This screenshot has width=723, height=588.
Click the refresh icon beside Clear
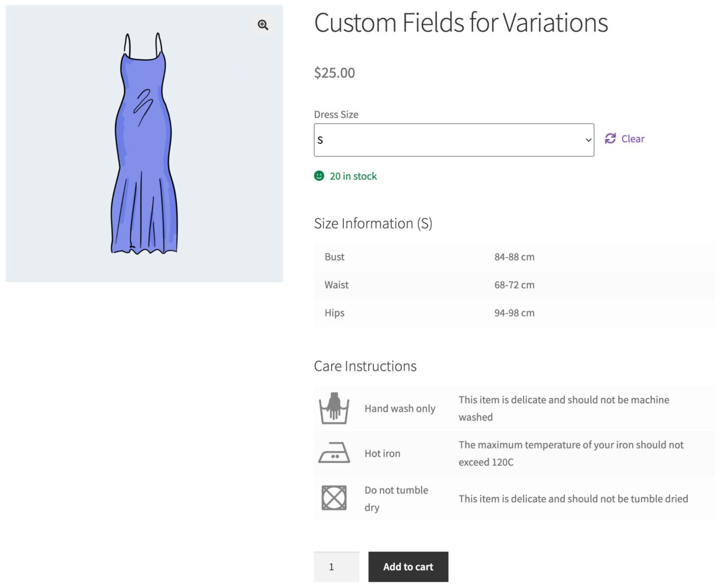(609, 139)
